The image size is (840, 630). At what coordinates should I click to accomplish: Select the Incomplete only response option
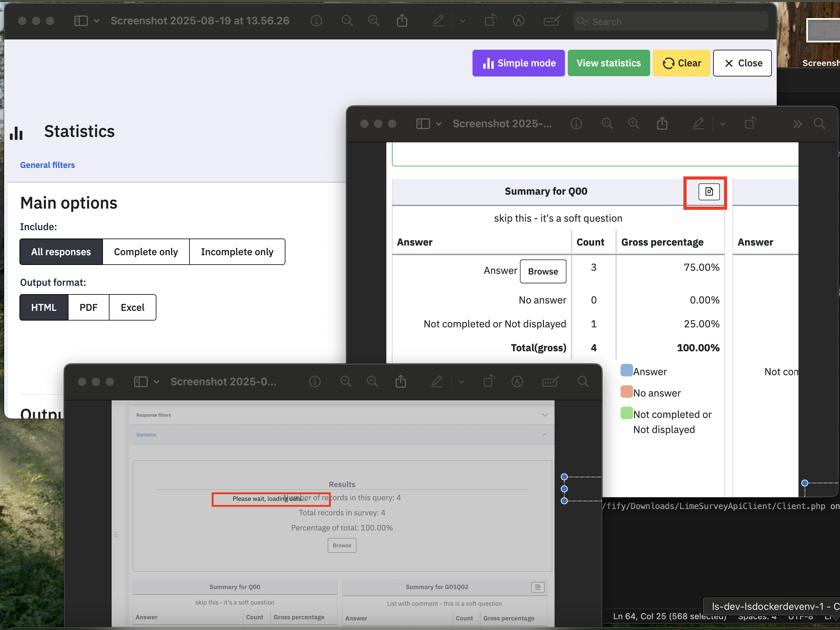pos(237,252)
